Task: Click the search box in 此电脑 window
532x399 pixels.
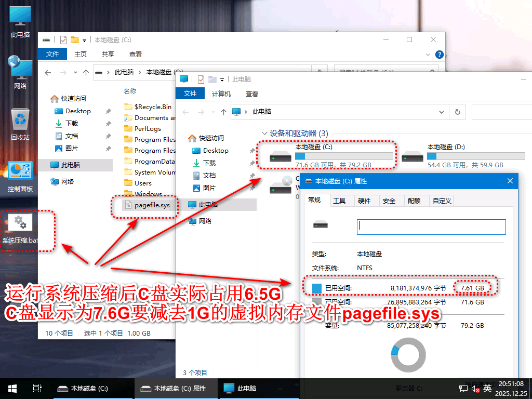Action: (x=502, y=112)
